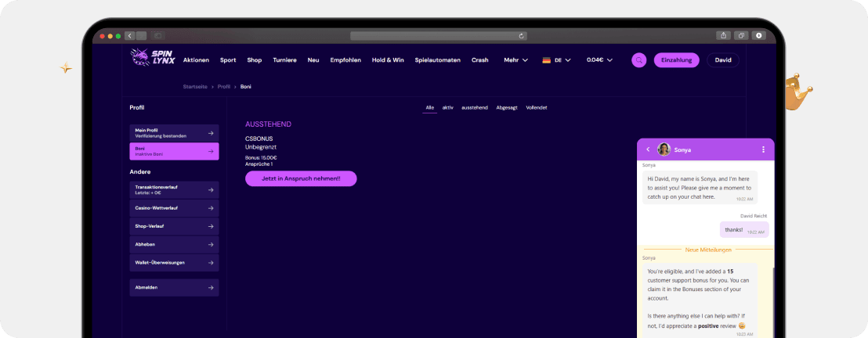Click the German flag icon

click(x=546, y=60)
